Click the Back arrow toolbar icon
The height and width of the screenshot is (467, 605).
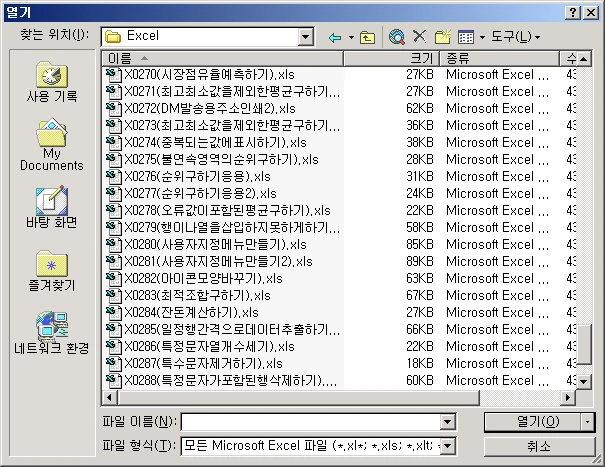tap(335, 37)
